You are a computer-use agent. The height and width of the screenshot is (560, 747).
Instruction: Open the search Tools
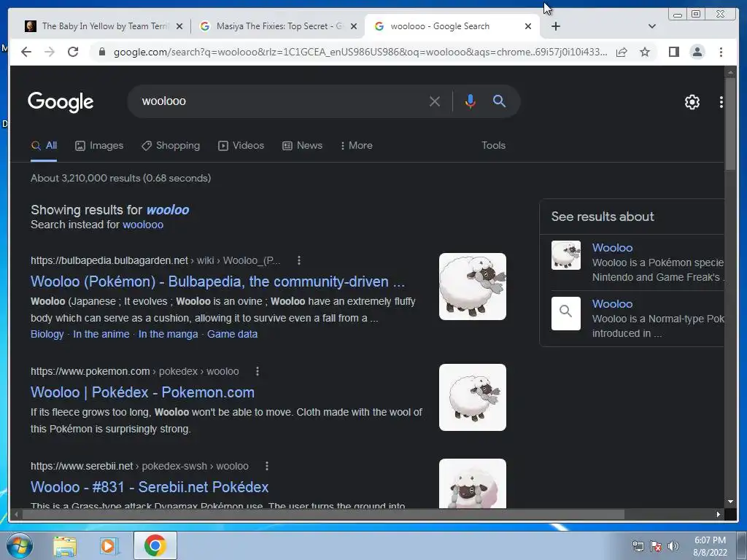(493, 146)
